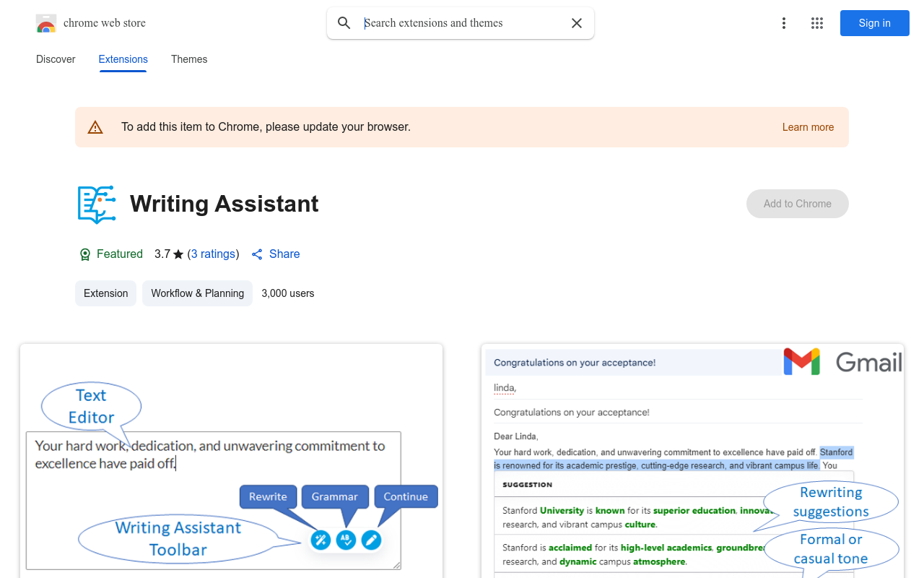Click the search magnifier icon
The width and height of the screenshot is (924, 578).
point(344,23)
